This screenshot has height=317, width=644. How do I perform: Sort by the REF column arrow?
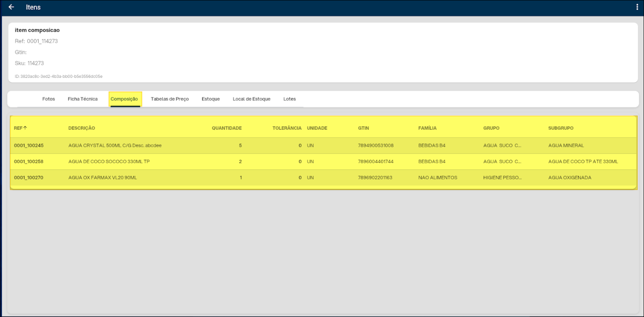(25, 128)
